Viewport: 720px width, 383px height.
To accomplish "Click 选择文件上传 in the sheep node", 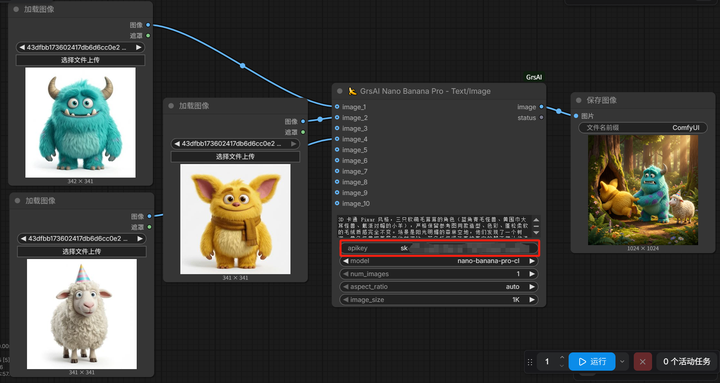I will coord(82,252).
